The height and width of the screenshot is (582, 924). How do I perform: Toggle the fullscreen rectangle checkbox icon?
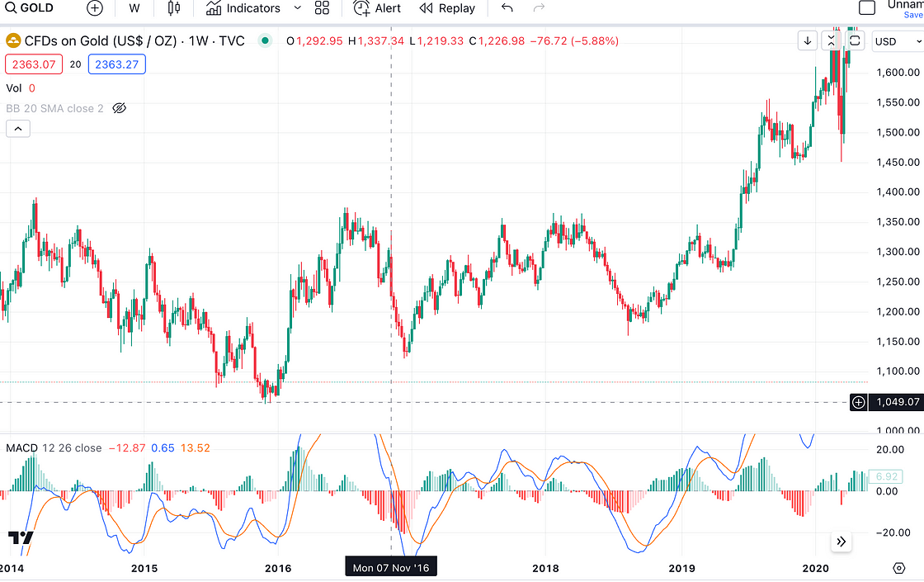[x=867, y=7]
